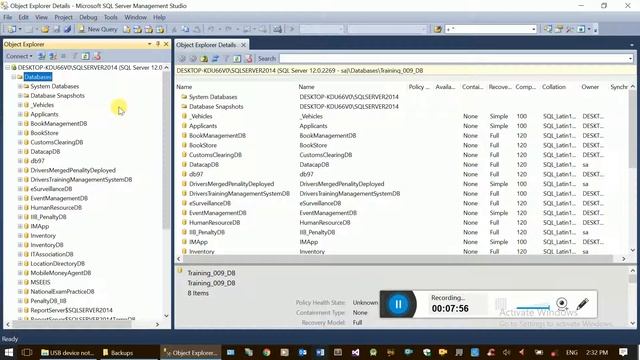
Task: Click Refresh icon in Object Explorer toolbar
Action: [85, 56]
